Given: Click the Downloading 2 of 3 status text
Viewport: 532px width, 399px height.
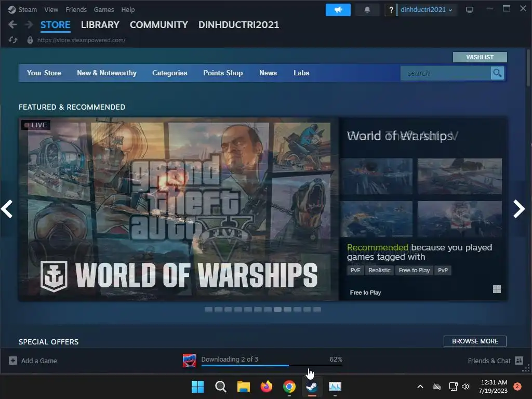Looking at the screenshot, I should [230, 359].
